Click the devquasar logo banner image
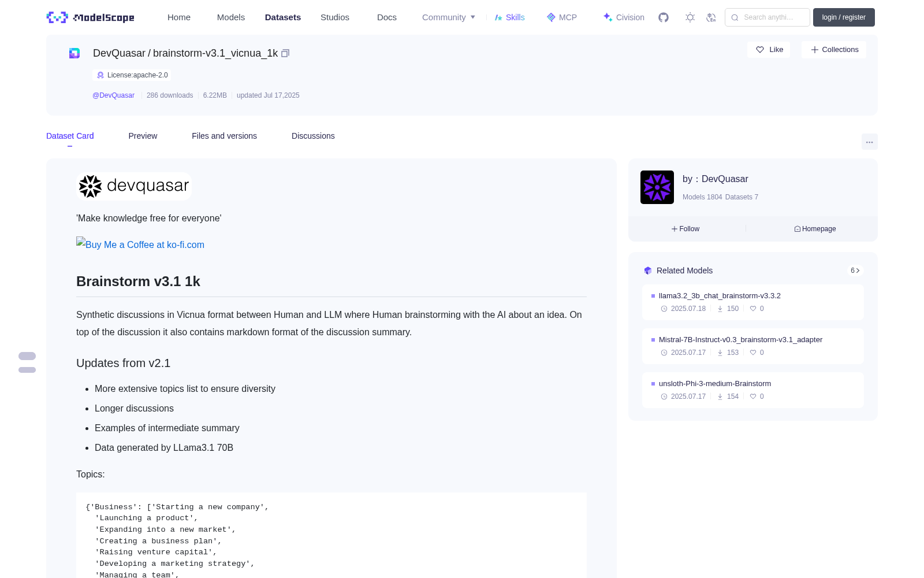The image size is (924, 578). click(x=134, y=186)
